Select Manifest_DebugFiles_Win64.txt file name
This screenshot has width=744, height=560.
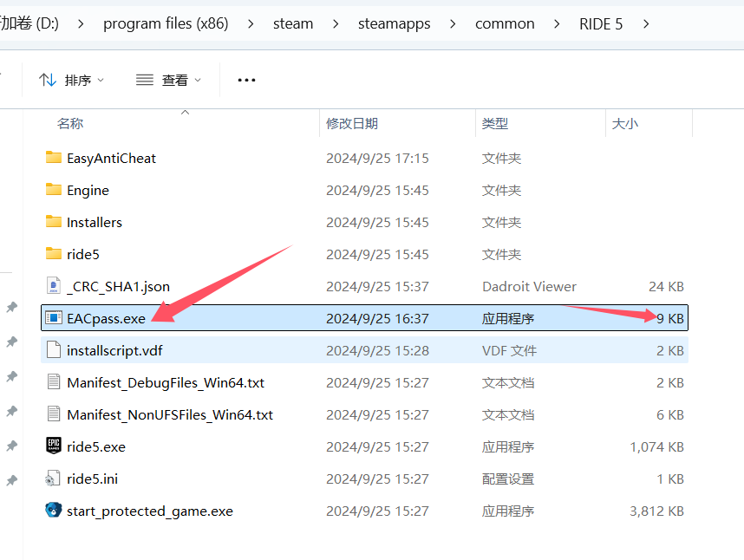166,382
